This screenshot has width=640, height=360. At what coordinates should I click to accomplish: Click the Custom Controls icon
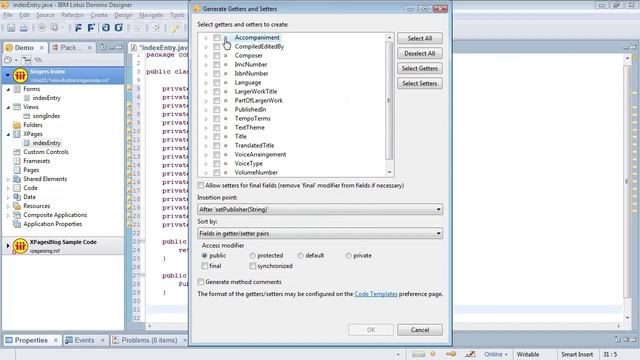pyautogui.click(x=17, y=152)
